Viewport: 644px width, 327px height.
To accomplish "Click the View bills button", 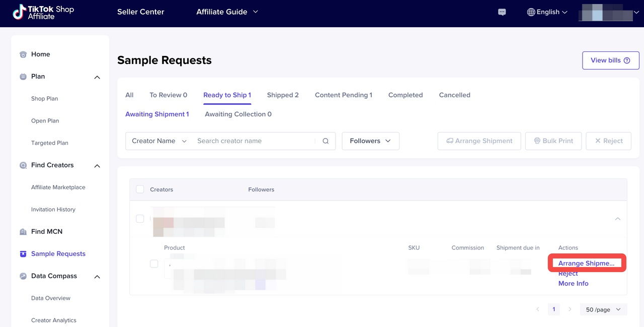I will pyautogui.click(x=610, y=60).
